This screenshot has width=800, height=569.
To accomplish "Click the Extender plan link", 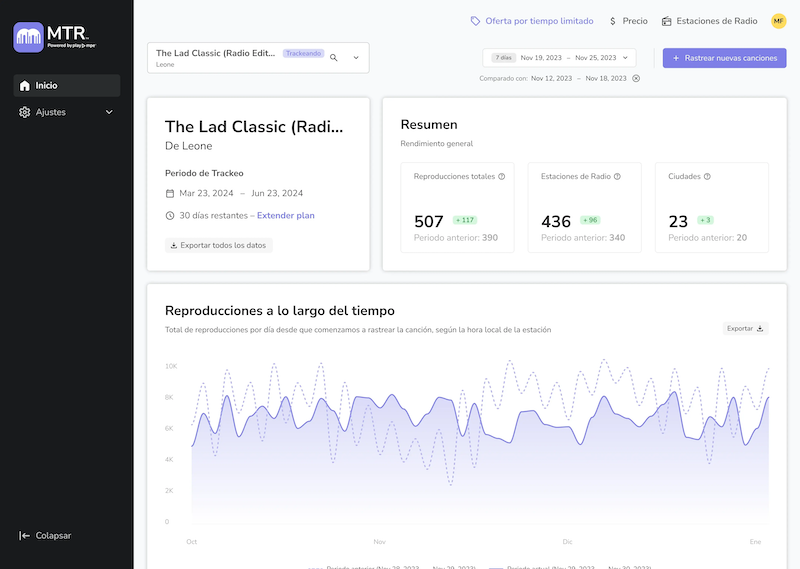I will [285, 215].
